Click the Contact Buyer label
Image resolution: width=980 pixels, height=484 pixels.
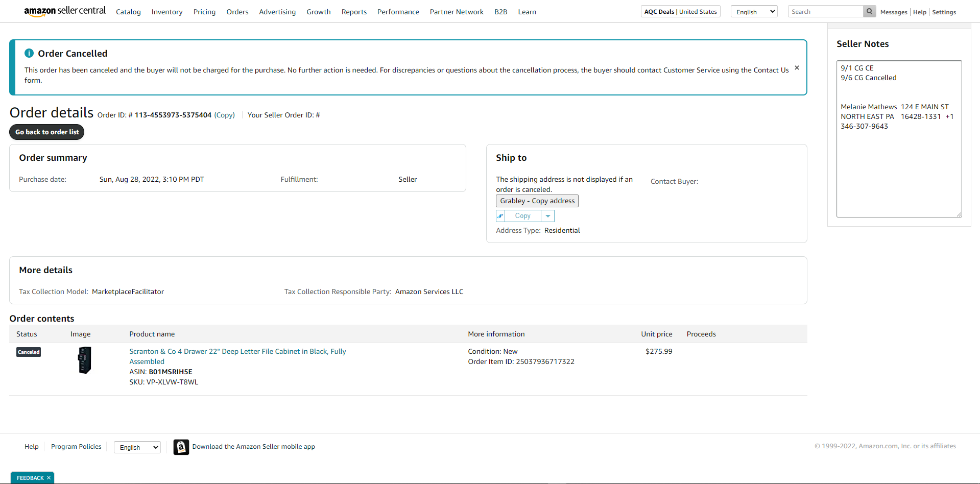[x=674, y=181]
